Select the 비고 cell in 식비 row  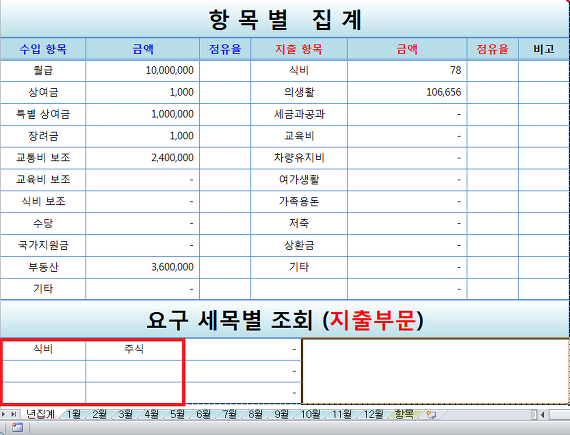pos(544,71)
